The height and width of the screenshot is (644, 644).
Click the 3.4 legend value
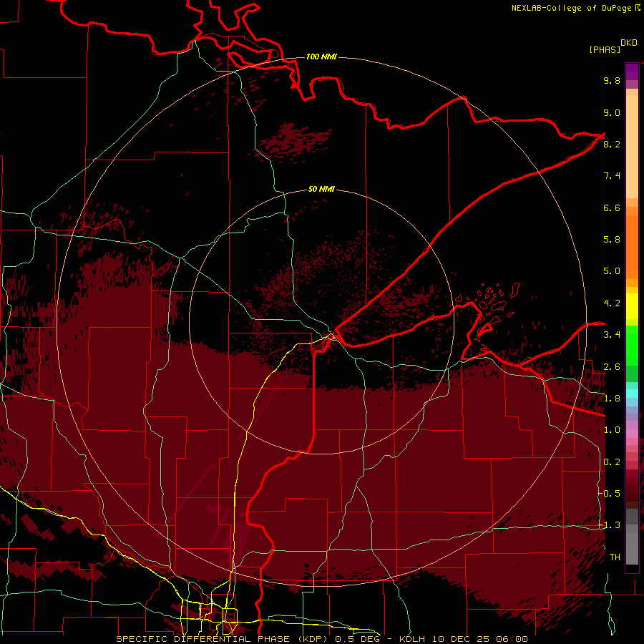point(612,335)
